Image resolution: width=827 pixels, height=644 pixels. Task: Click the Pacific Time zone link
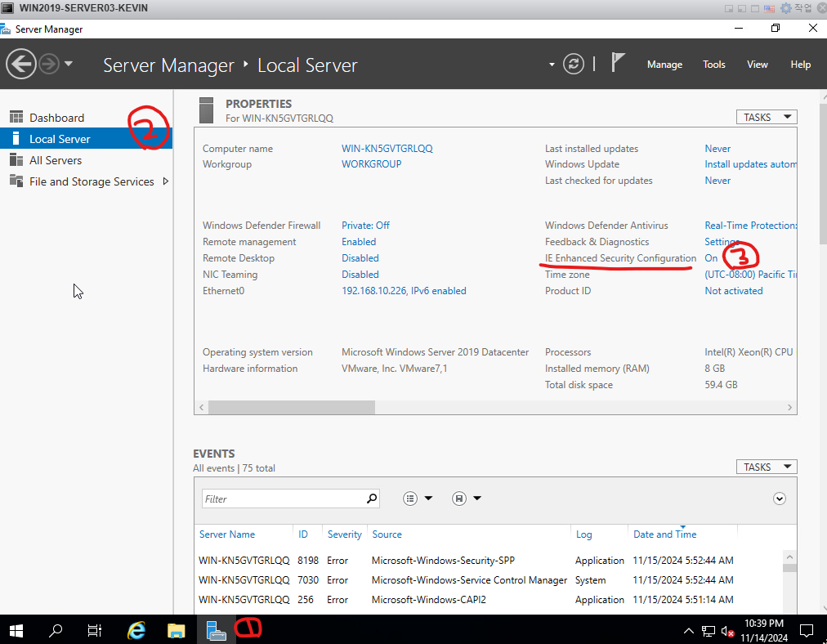750,275
